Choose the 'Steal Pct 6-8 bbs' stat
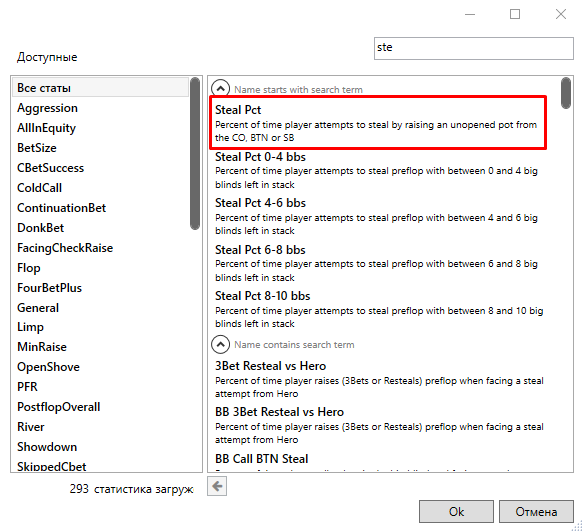 378,263
